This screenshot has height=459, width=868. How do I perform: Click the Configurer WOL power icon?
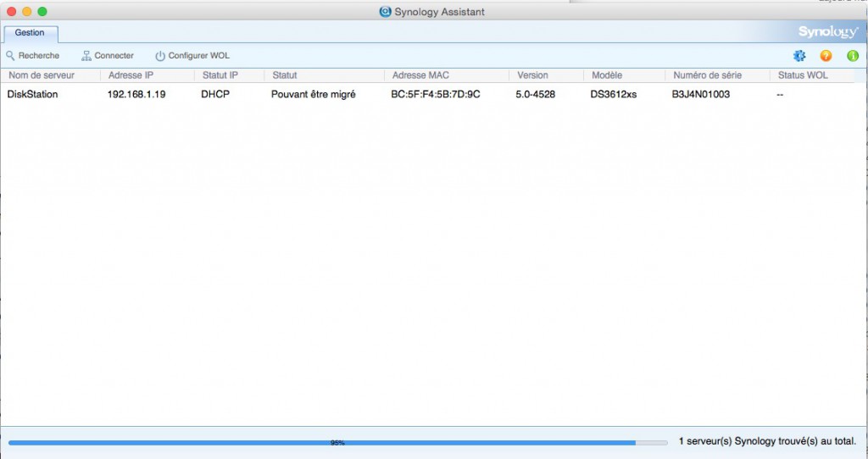(x=160, y=56)
